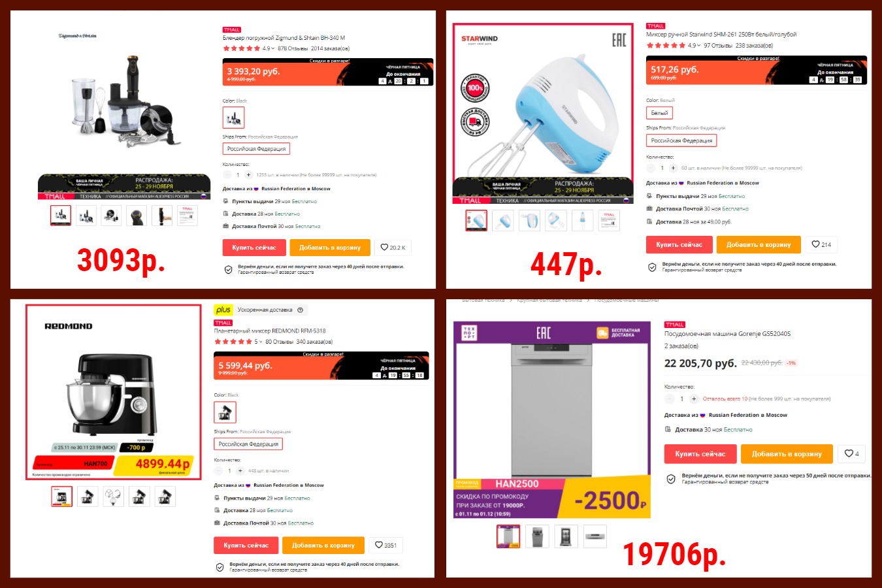
Task: Expand rating dropdown next to 4.9 on Starwind
Action: click(699, 46)
